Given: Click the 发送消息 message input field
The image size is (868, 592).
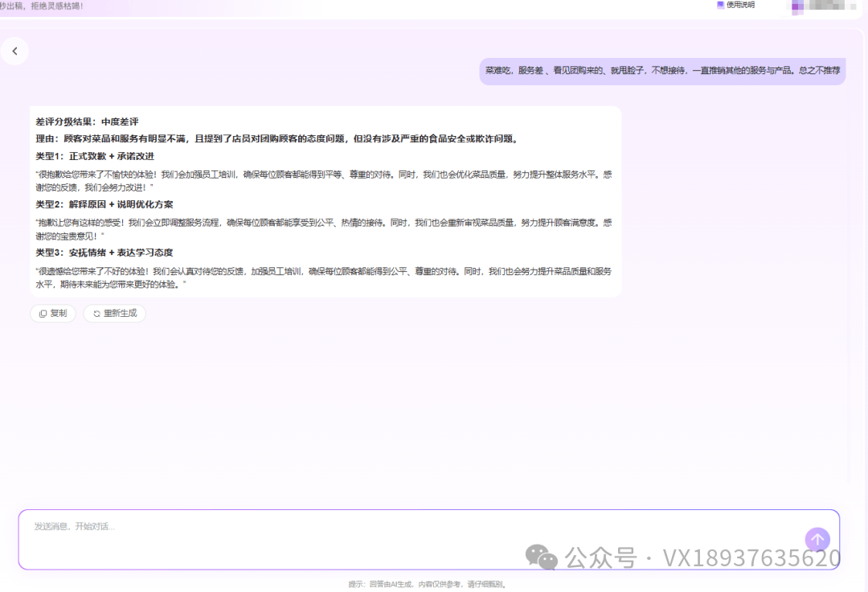Looking at the screenshot, I should (x=321, y=529).
